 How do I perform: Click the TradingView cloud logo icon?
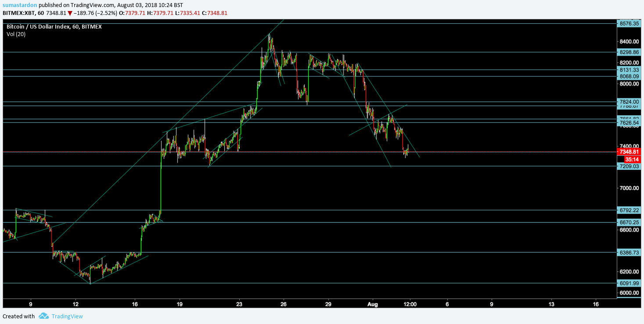tap(43, 316)
